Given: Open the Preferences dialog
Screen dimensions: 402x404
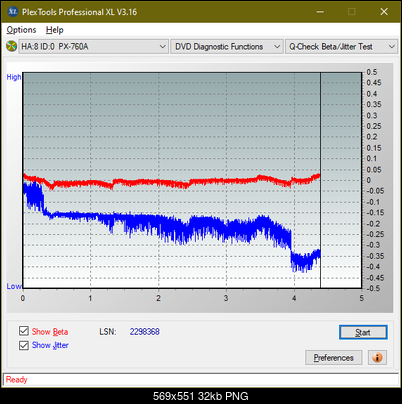Looking at the screenshot, I should pos(333,358).
